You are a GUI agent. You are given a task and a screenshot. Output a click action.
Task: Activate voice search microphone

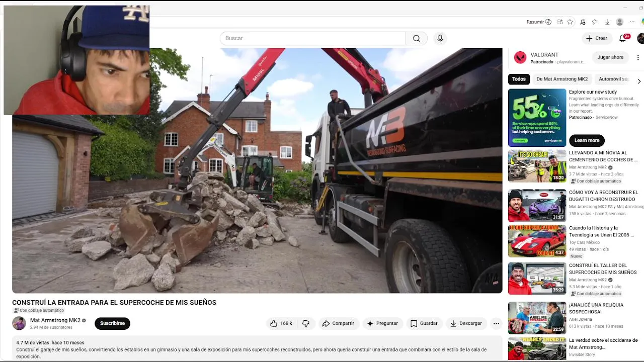click(x=440, y=38)
